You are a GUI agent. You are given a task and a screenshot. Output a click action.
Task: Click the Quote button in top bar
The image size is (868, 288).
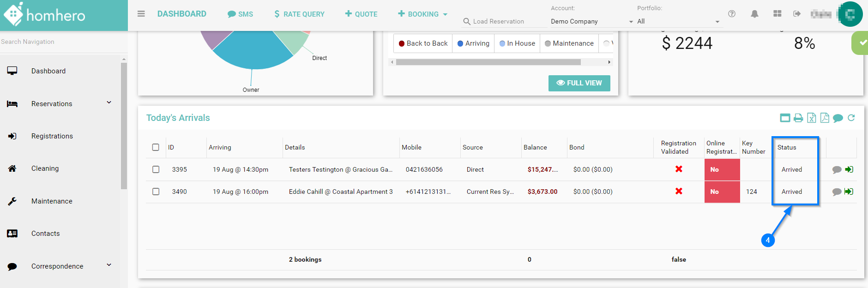(x=361, y=14)
